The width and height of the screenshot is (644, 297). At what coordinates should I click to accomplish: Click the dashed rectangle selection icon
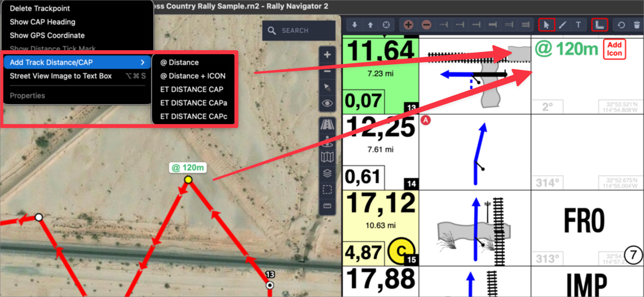click(x=327, y=189)
